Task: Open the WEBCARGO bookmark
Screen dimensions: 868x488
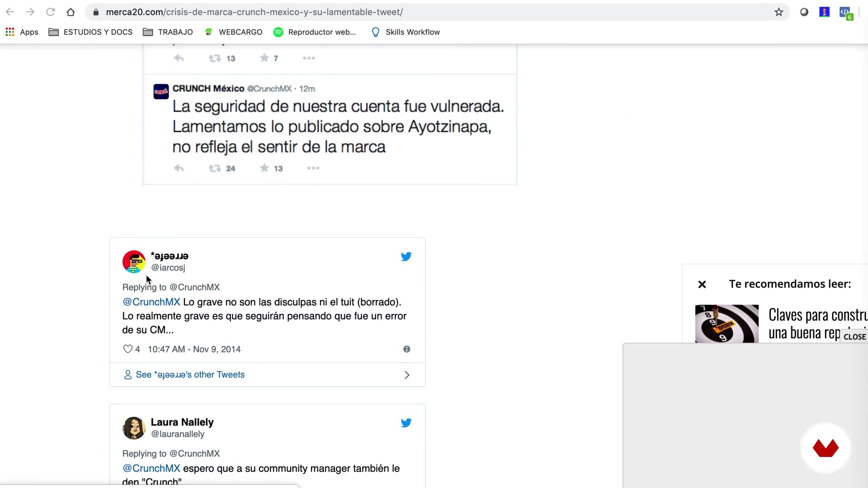Action: (x=233, y=32)
